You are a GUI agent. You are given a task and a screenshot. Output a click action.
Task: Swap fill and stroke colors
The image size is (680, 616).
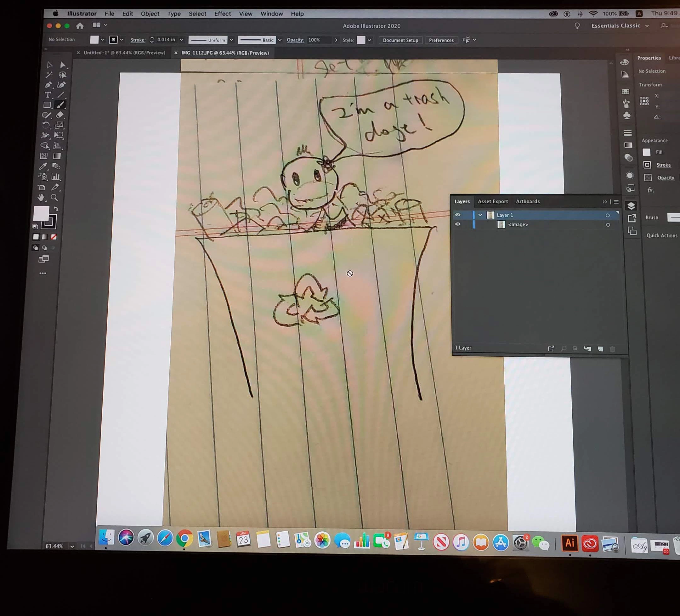pyautogui.click(x=56, y=209)
